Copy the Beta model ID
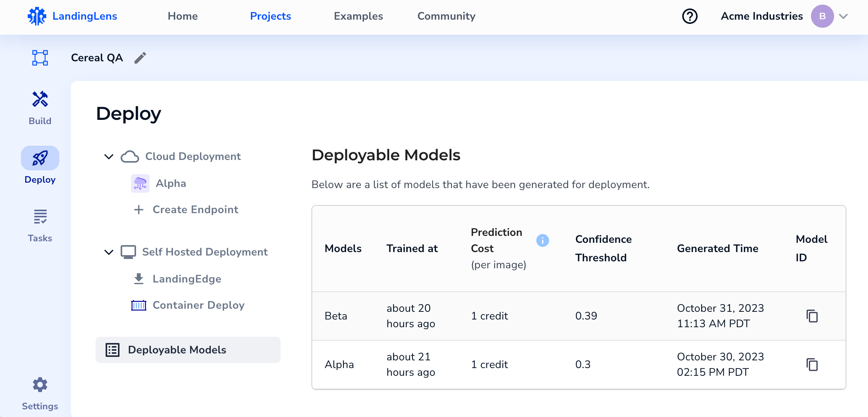Screen dimensions: 868x417 coord(812,316)
